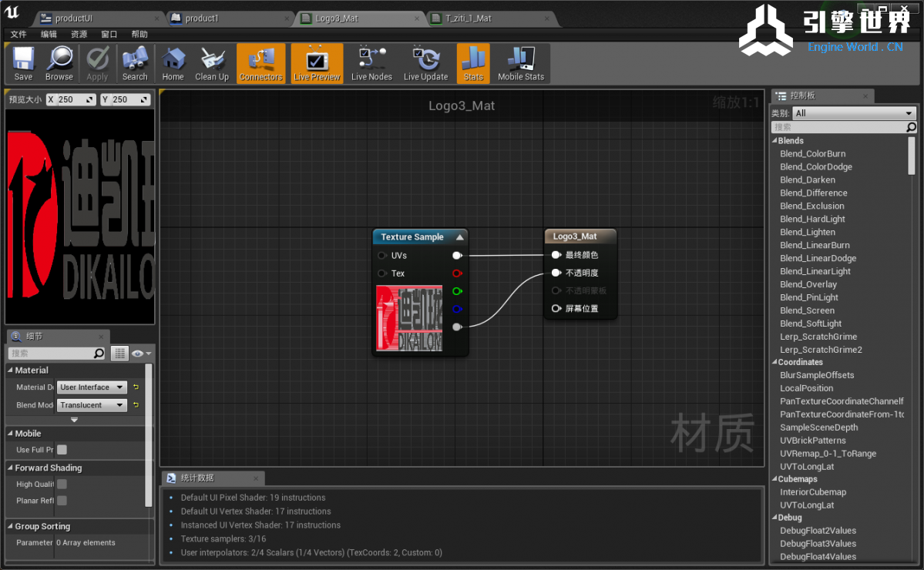The height and width of the screenshot is (570, 924).
Task: Click the Save toolbar icon
Action: [23, 64]
